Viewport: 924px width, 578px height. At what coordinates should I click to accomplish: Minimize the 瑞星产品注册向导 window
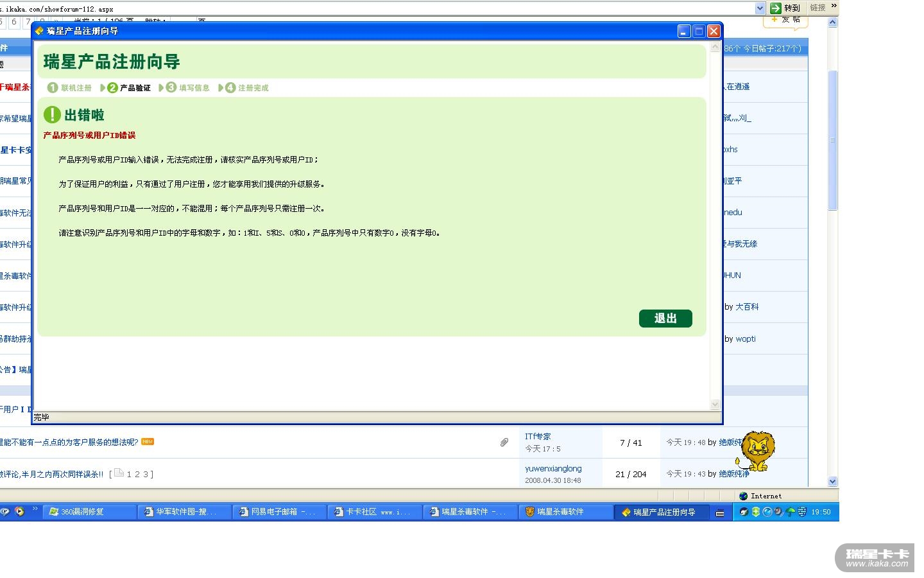pyautogui.click(x=684, y=31)
